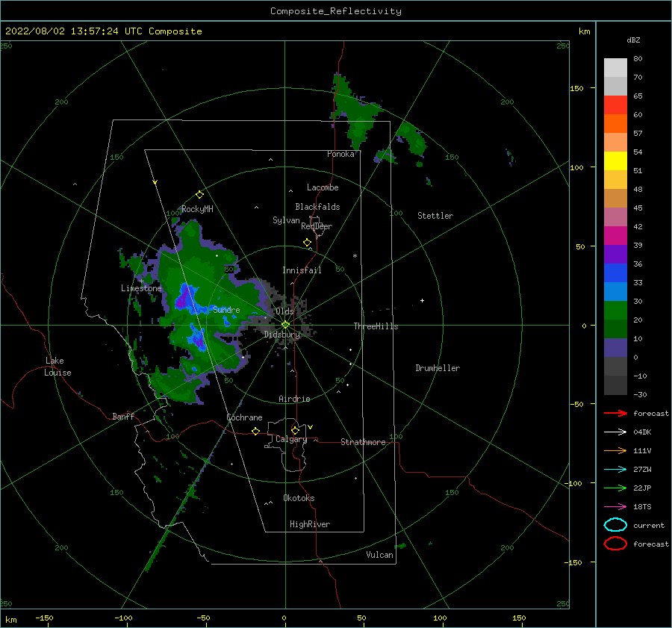Click the magenta 18TS arrow legend icon

tap(615, 507)
